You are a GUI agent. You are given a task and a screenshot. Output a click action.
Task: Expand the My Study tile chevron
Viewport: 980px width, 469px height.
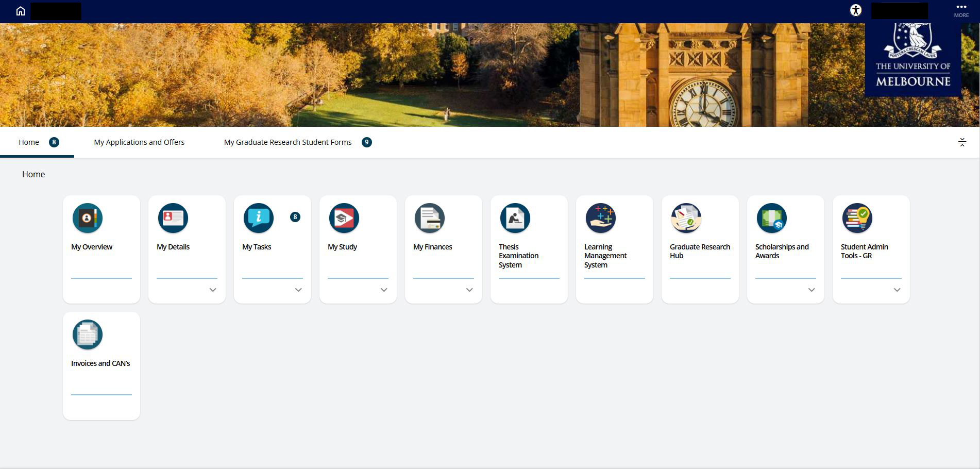tap(384, 290)
